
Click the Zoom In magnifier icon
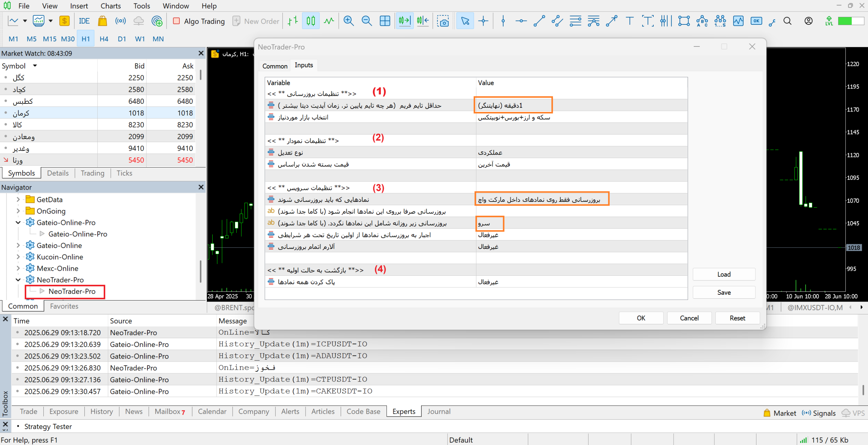pos(349,21)
